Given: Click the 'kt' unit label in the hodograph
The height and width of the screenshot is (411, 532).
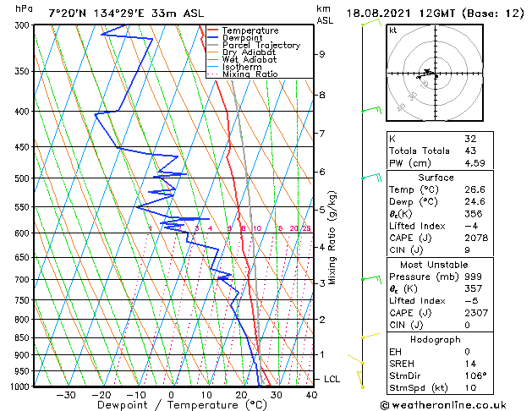Looking at the screenshot, I should [393, 30].
